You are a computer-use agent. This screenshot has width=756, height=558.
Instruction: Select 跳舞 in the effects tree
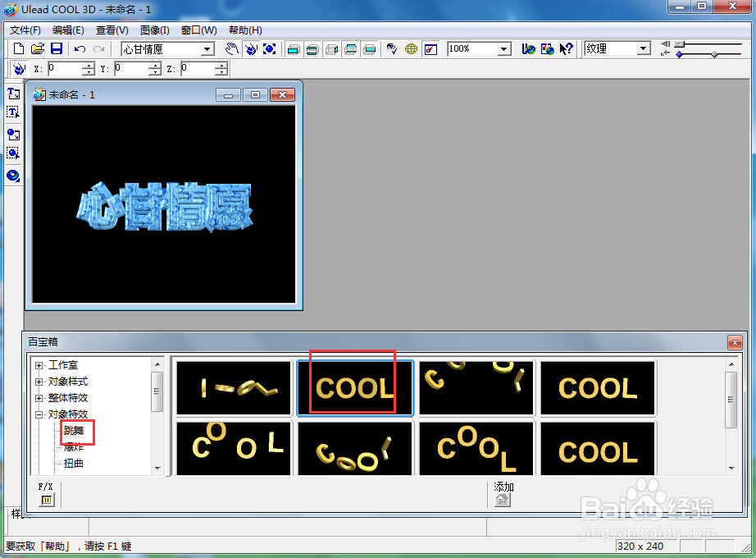coord(74,431)
